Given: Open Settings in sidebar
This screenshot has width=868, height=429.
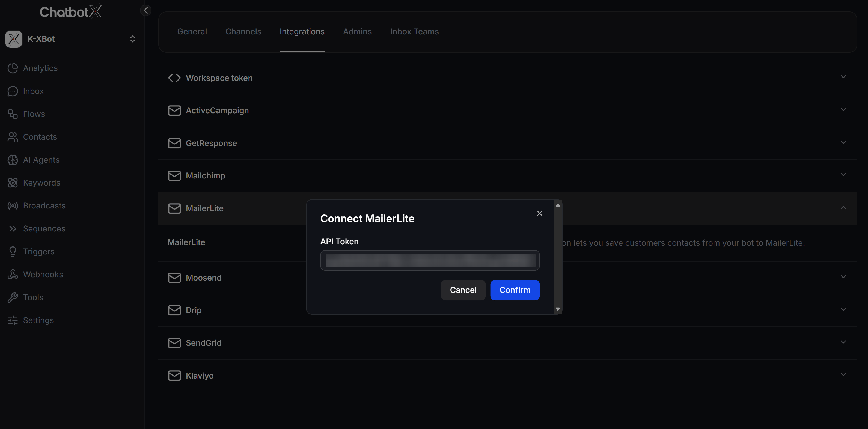Looking at the screenshot, I should (38, 320).
